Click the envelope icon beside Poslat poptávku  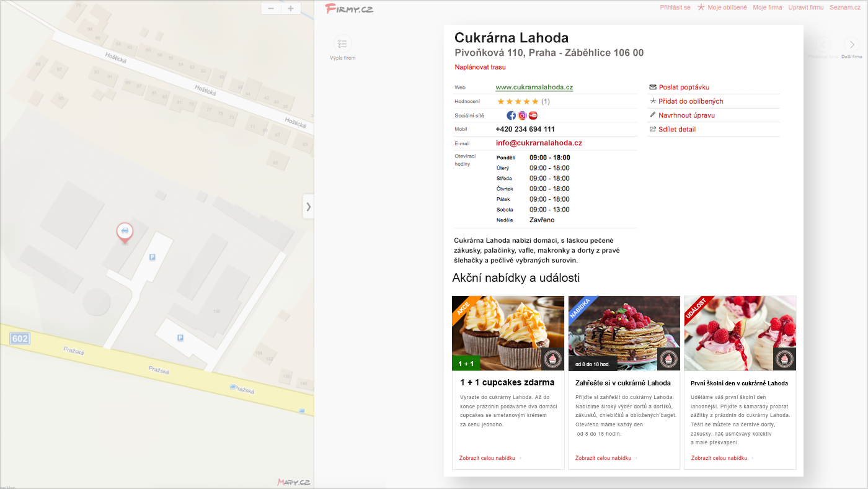(653, 87)
